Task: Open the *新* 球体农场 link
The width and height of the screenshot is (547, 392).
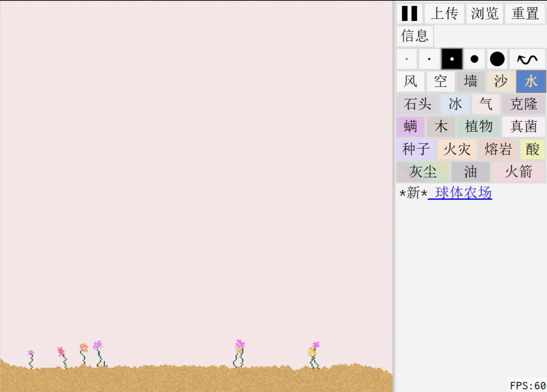Action: (460, 193)
